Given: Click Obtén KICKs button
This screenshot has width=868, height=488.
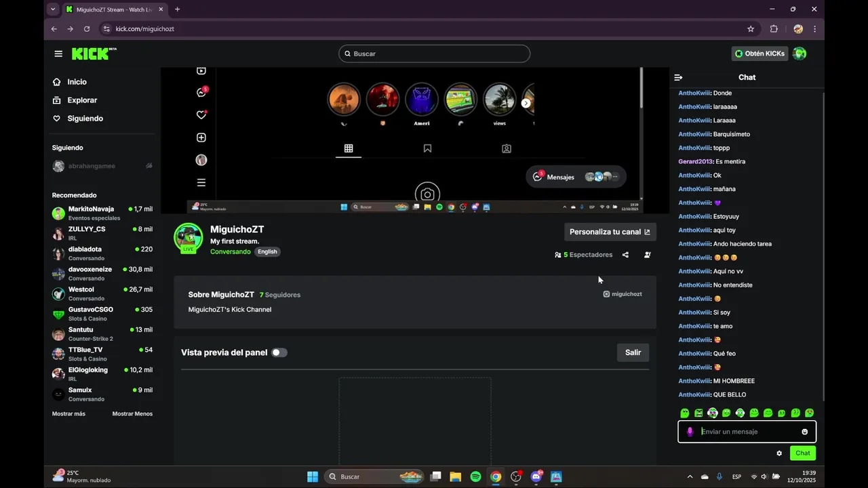Looking at the screenshot, I should (760, 54).
